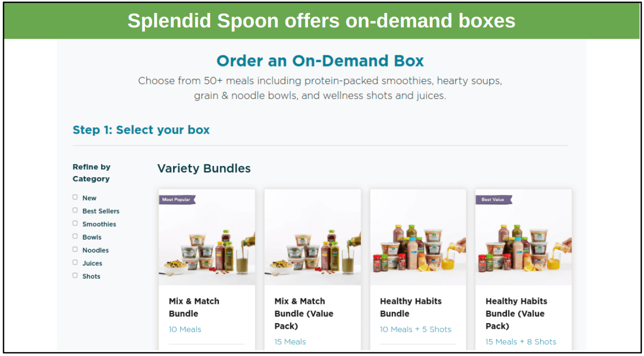This screenshot has width=644, height=356.
Task: Select the Juices category checkbox
Action: pos(75,263)
